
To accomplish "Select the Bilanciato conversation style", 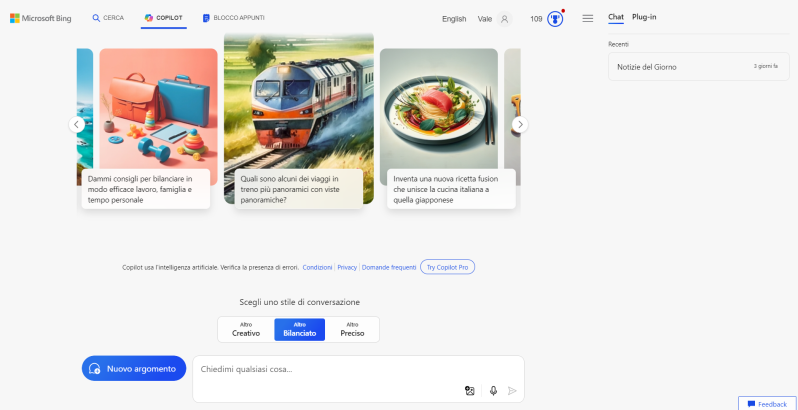I will click(299, 329).
